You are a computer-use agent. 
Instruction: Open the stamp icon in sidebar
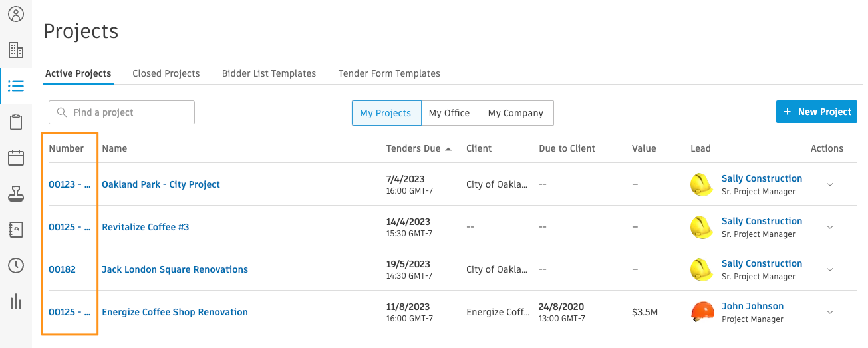click(16, 194)
